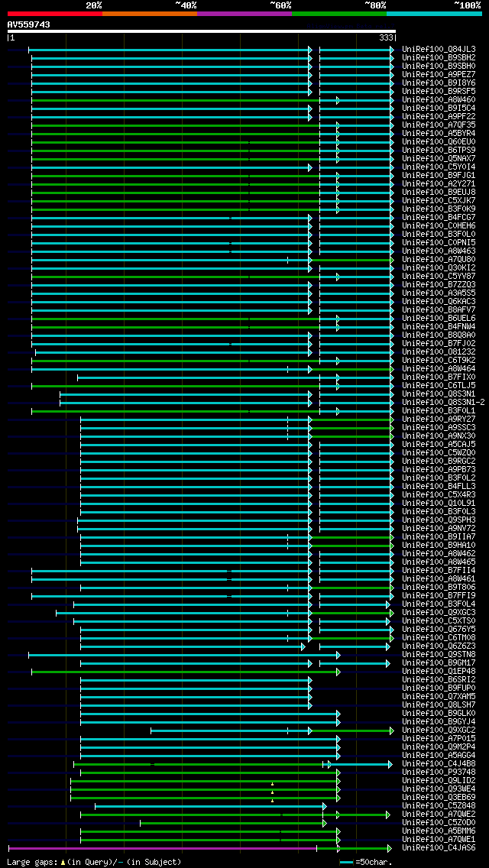Select UniRef100_B9RGC2 label
The width and height of the screenshot is (489, 868).
439,462
